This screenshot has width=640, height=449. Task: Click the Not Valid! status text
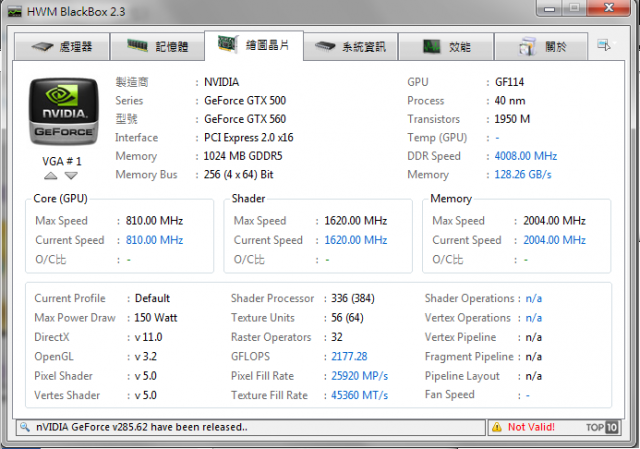tap(531, 427)
